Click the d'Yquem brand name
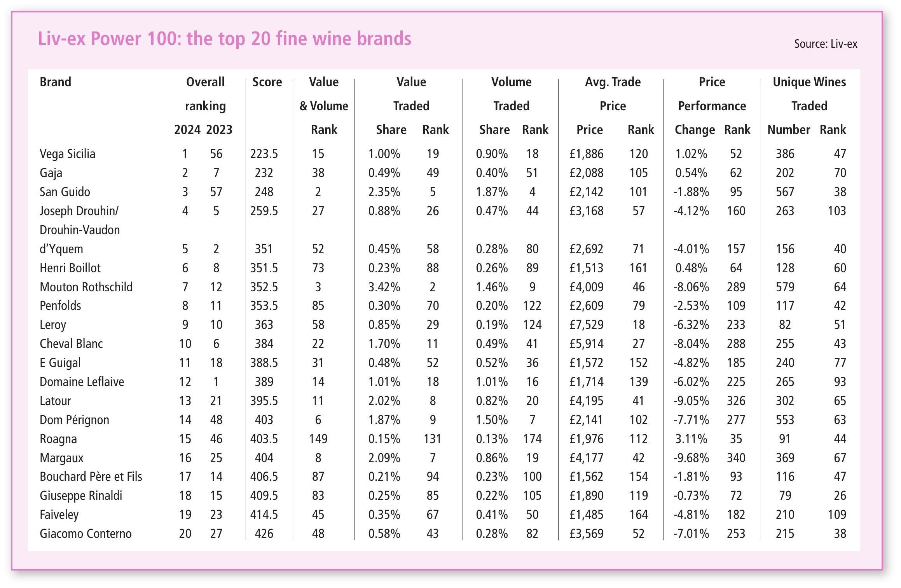This screenshot has height=588, width=901. (x=61, y=249)
